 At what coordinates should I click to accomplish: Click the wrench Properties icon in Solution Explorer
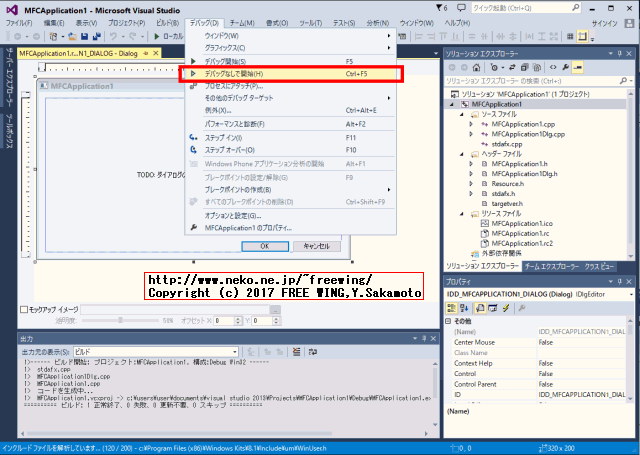point(565,67)
